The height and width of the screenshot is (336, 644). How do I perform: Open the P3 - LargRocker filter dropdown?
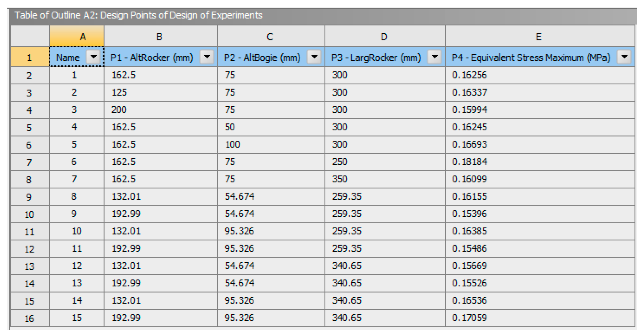click(x=434, y=57)
